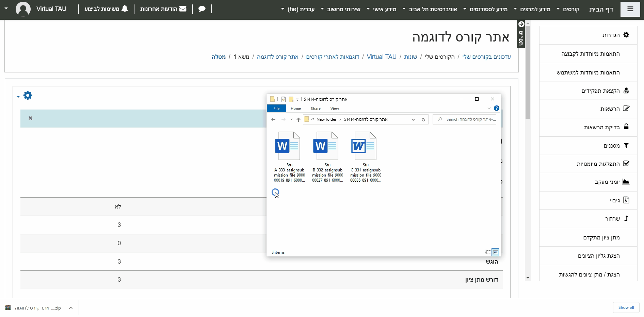Expand the מידע לסטודנטים dropdown menu
The height and width of the screenshot is (317, 644).
[x=485, y=9]
